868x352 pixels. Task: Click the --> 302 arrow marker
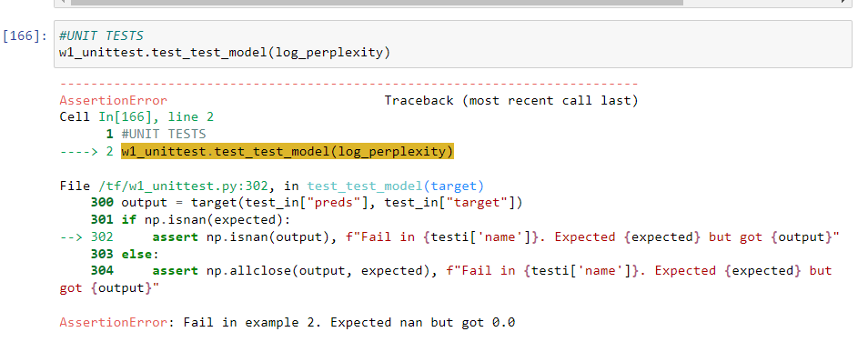pos(86,236)
